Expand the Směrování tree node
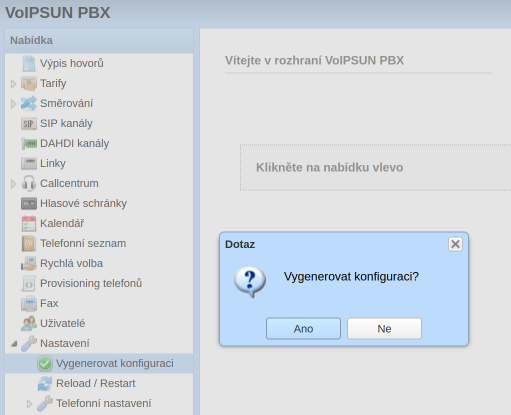 coord(13,104)
